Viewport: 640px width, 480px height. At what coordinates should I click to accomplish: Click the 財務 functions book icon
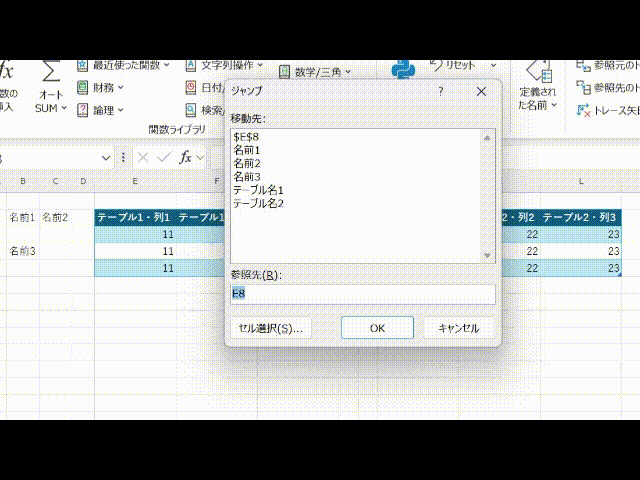(82, 87)
